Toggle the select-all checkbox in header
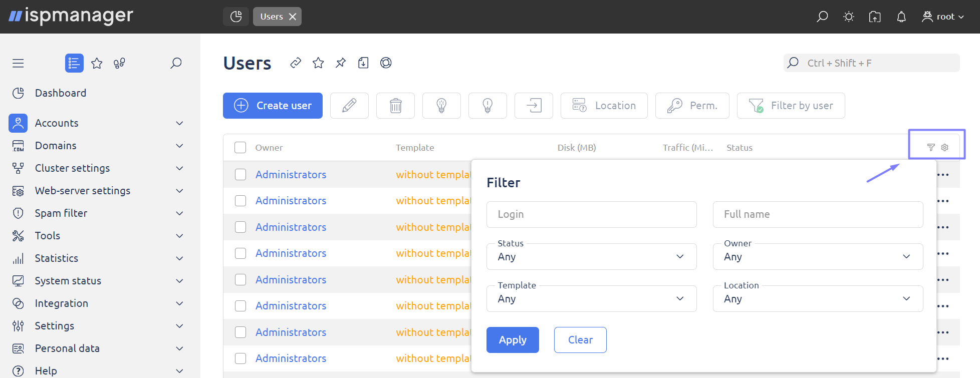The image size is (980, 378). coord(240,147)
